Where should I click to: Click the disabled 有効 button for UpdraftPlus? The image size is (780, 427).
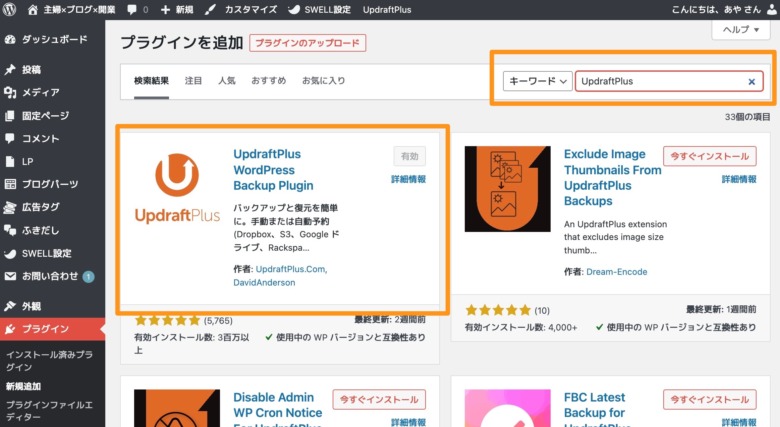[x=409, y=156]
